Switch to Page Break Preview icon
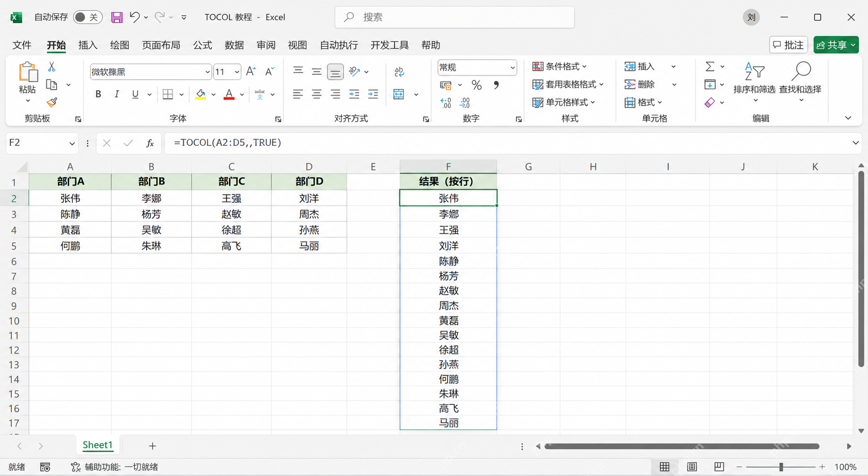868x476 pixels. [719, 467]
